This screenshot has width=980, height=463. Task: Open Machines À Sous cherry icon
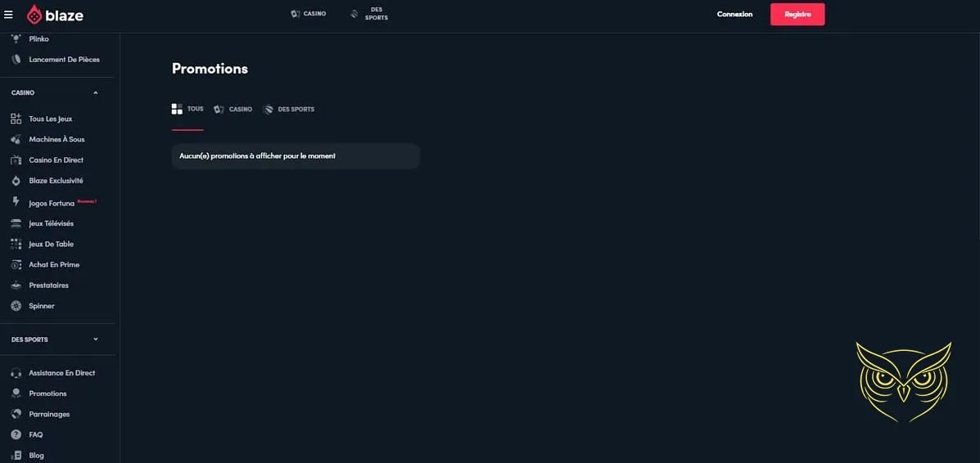pyautogui.click(x=16, y=139)
